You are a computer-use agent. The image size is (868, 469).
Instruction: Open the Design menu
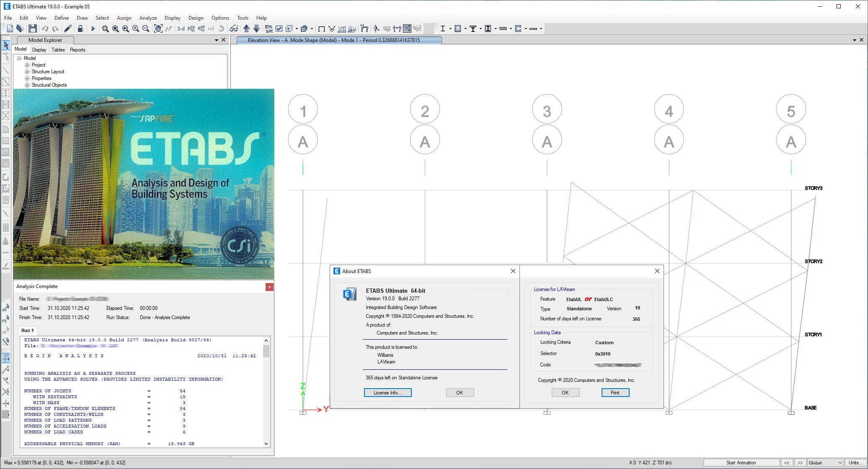pyautogui.click(x=196, y=18)
